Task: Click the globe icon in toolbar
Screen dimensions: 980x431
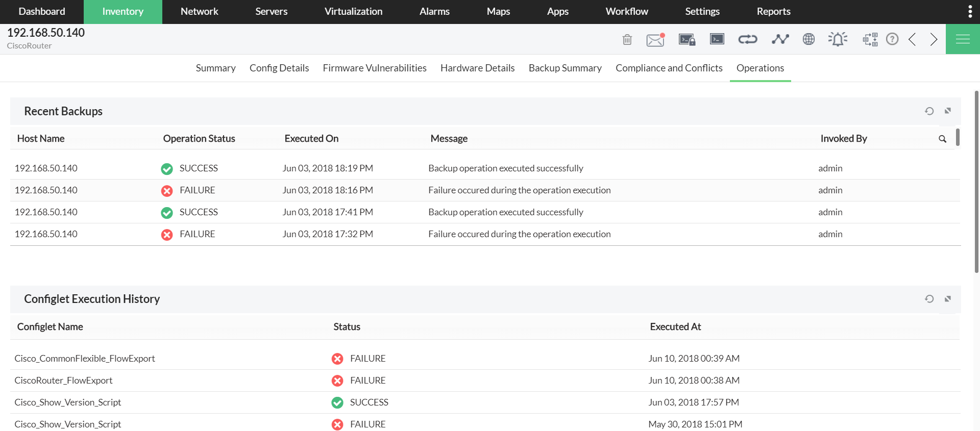Action: (808, 39)
